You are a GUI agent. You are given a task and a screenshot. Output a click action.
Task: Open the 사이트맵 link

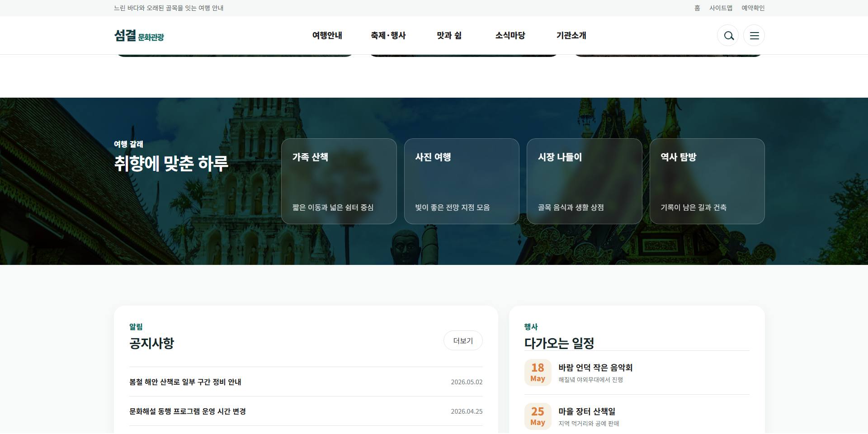(x=721, y=8)
